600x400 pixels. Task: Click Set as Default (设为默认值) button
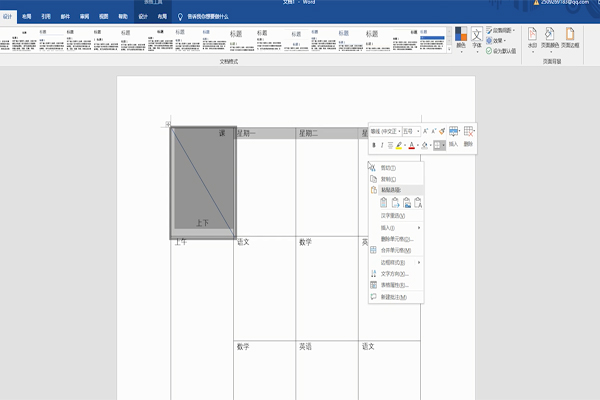click(x=501, y=51)
